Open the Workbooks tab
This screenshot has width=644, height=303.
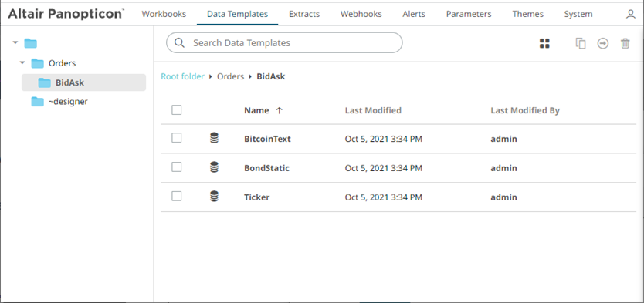point(164,14)
